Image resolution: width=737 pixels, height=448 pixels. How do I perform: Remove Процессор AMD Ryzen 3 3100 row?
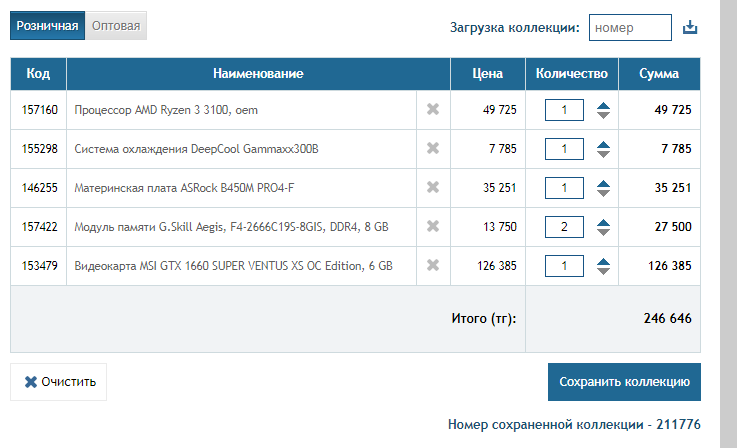pyautogui.click(x=433, y=110)
